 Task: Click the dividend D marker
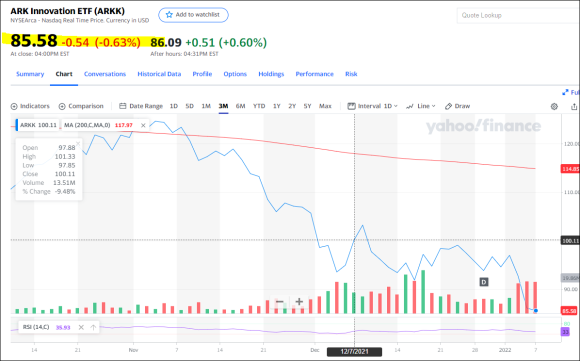tap(483, 282)
